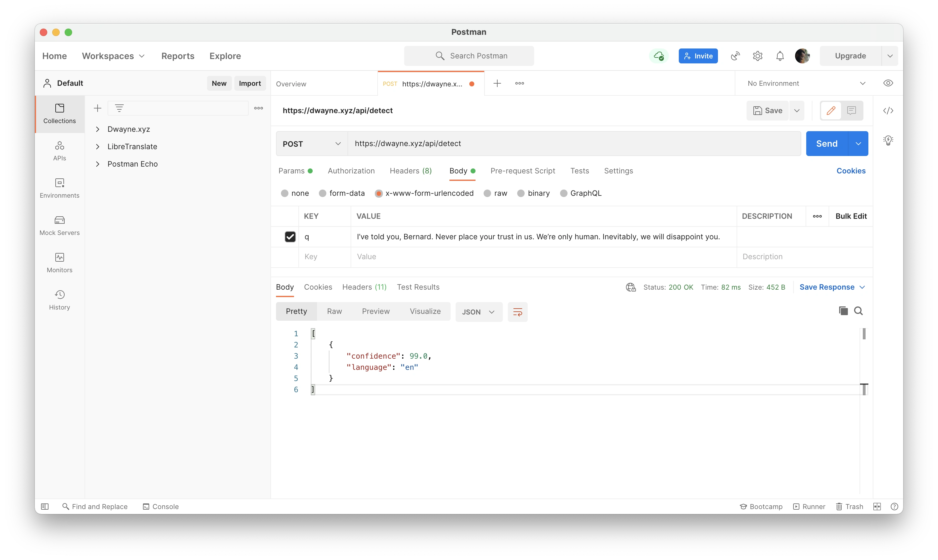
Task: Click the Bulk Edit link
Action: pyautogui.click(x=851, y=216)
